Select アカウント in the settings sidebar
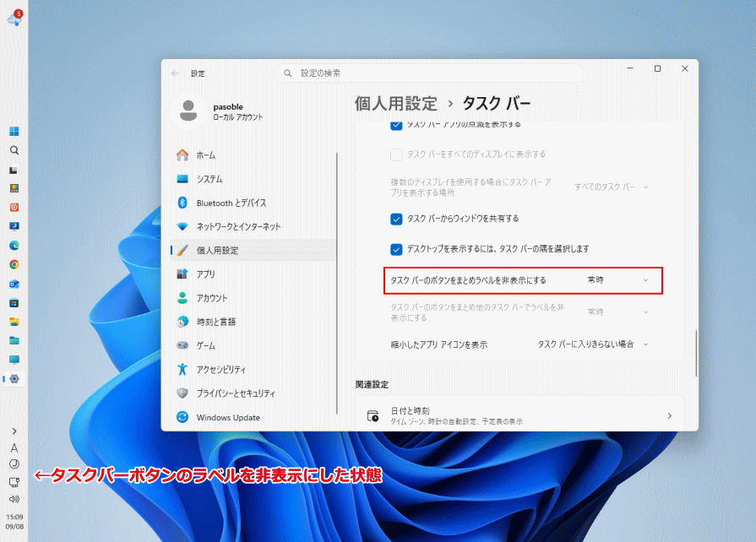The width and height of the screenshot is (756, 542). coord(253,298)
